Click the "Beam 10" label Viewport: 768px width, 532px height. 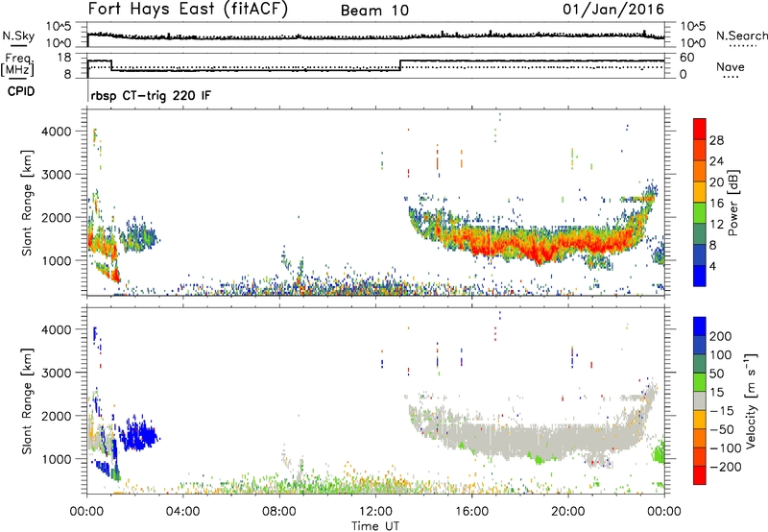coord(374,11)
